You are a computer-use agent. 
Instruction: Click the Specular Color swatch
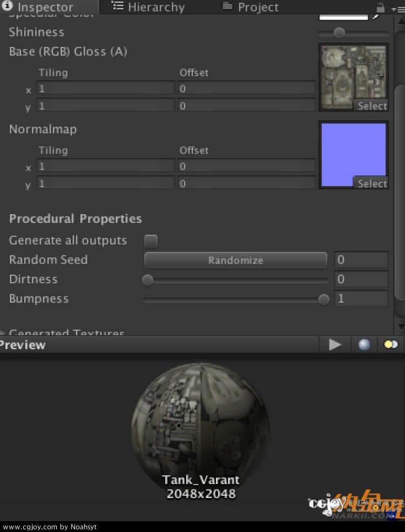[x=344, y=17]
